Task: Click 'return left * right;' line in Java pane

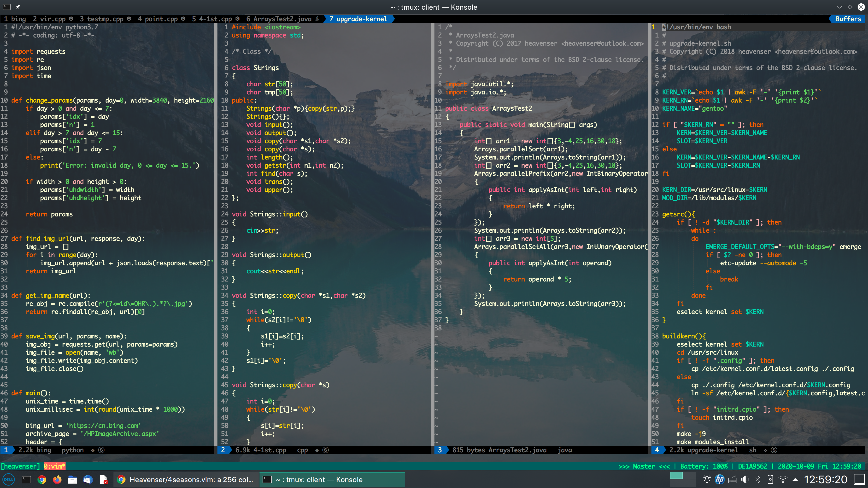Action: (539, 206)
